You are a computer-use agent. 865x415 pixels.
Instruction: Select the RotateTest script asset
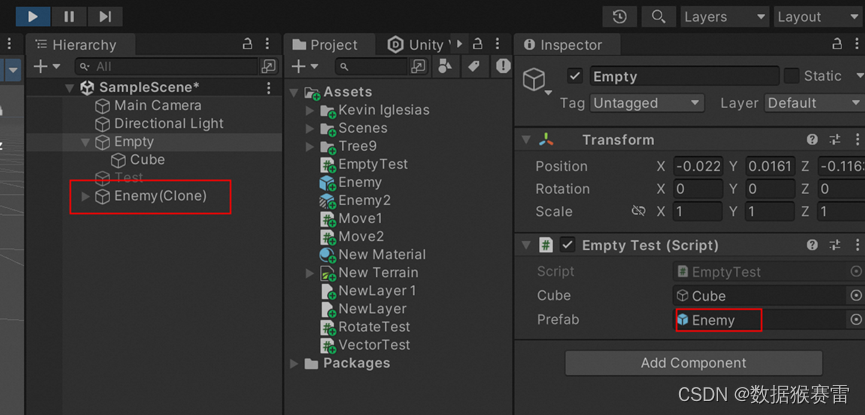click(x=365, y=327)
